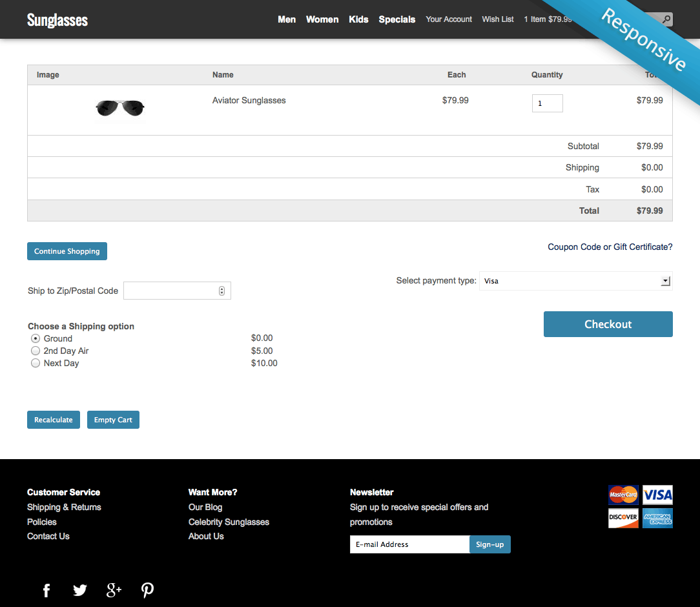Go to the Specials menu item

tap(396, 19)
